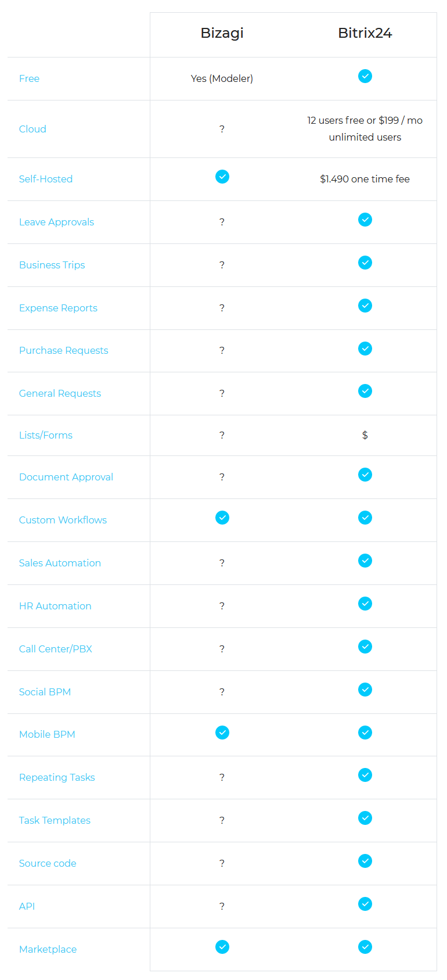Click Bitrix24 checkmark for Call Center/PBX
Image resolution: width=447 pixels, height=980 pixels.
click(365, 647)
